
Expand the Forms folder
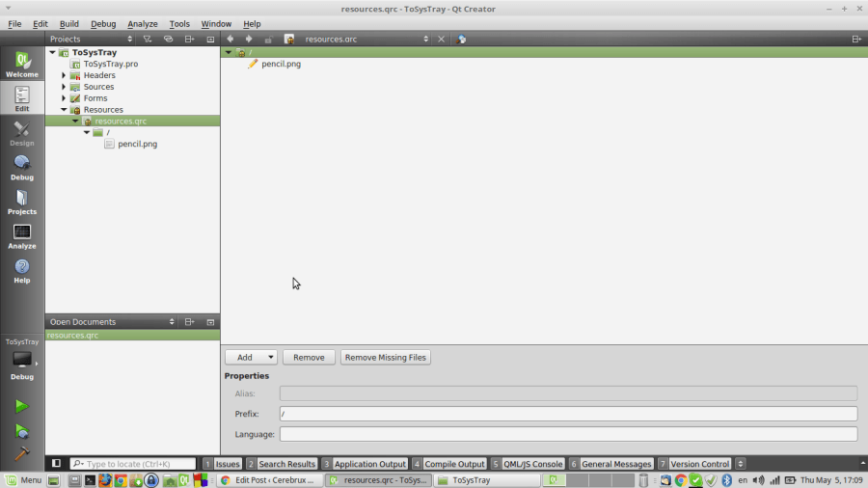coord(64,98)
